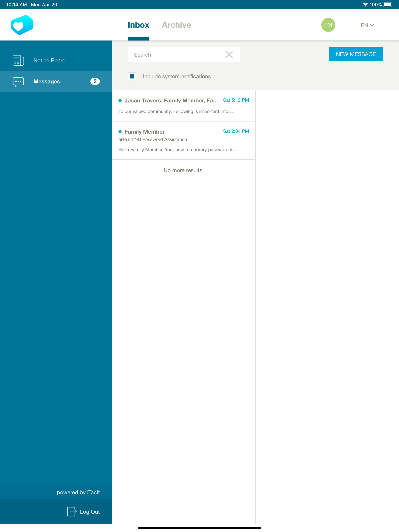Click the NEW MESSAGE button
399x532 pixels.
click(x=356, y=54)
